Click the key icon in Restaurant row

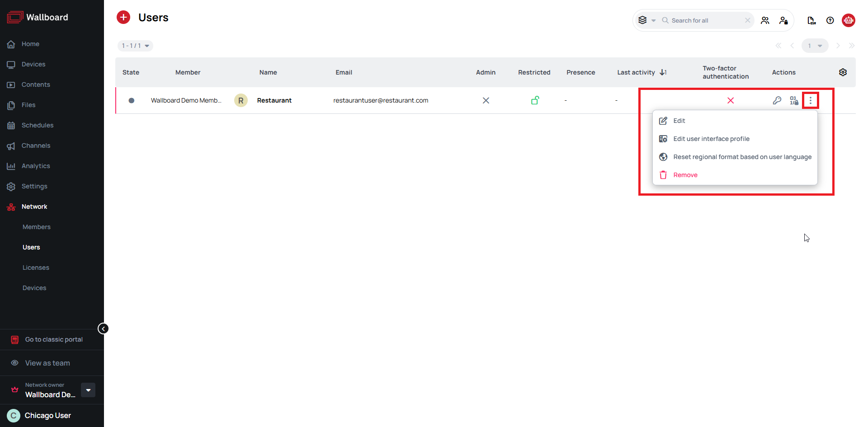point(777,100)
